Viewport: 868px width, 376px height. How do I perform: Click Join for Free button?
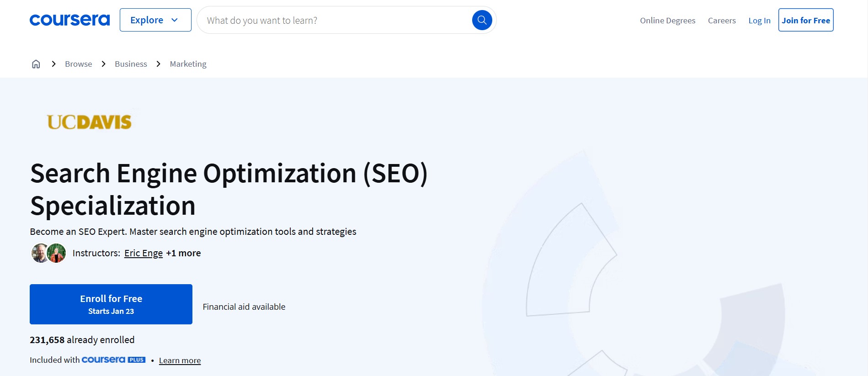point(806,20)
